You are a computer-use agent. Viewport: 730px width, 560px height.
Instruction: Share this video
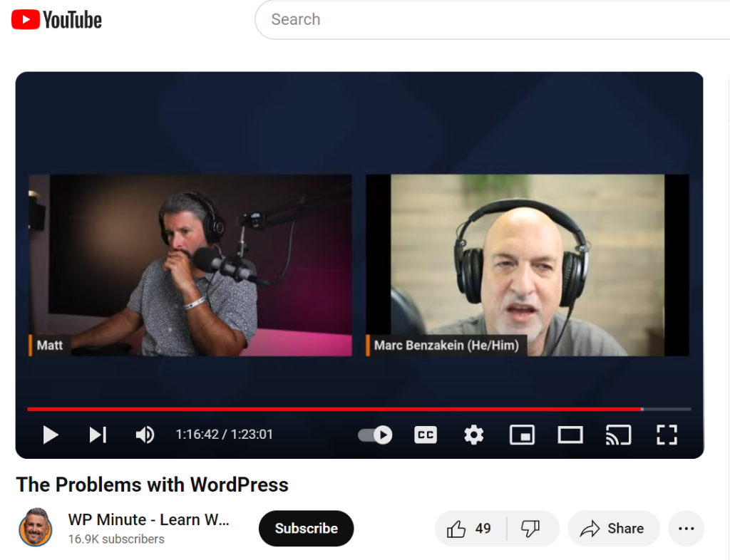point(614,529)
